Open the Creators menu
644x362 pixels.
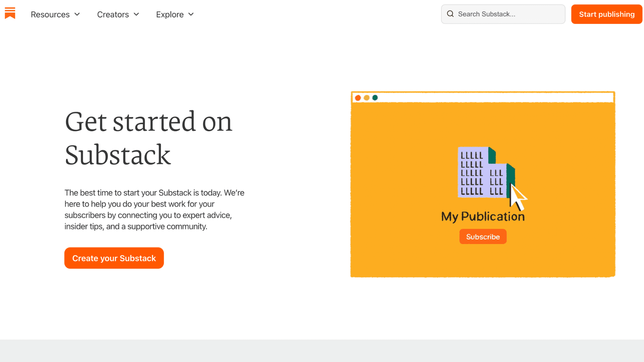pos(118,14)
